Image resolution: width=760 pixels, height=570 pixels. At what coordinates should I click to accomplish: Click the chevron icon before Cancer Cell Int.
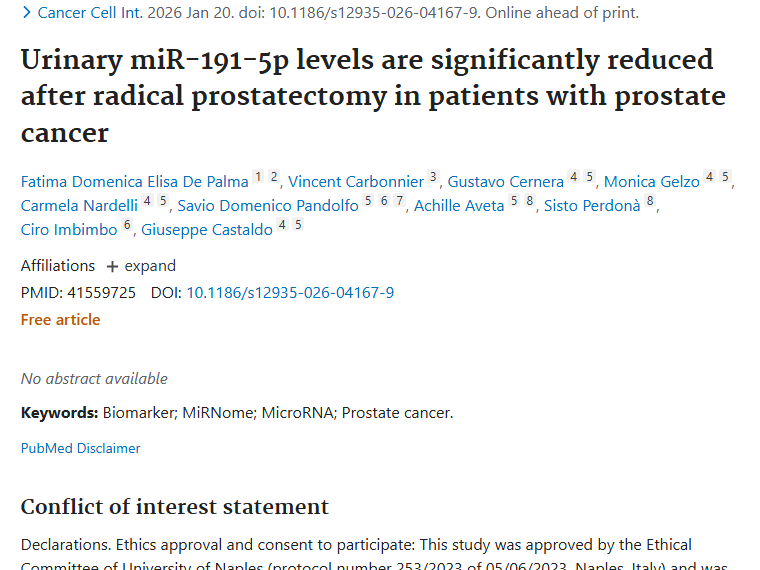click(26, 13)
